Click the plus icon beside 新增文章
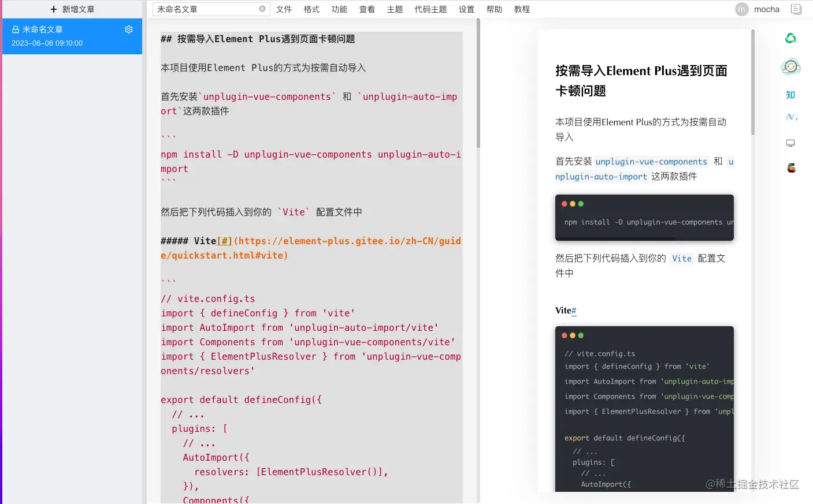The width and height of the screenshot is (813, 504). tap(54, 9)
